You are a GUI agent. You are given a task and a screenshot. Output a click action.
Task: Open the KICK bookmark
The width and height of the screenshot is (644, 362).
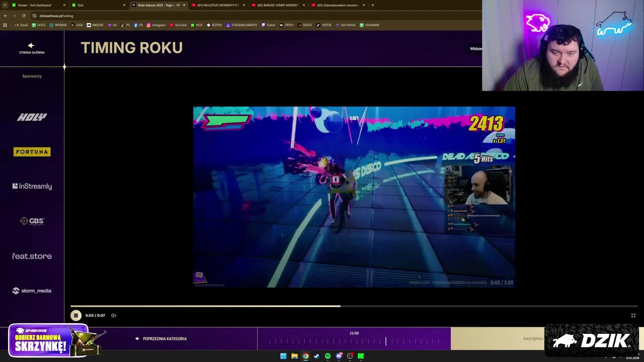197,25
